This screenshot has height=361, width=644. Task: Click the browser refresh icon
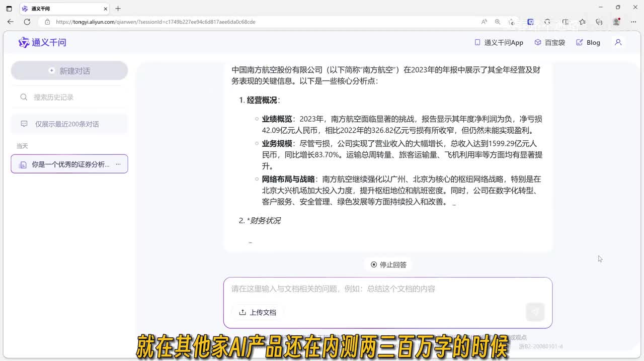(27, 22)
